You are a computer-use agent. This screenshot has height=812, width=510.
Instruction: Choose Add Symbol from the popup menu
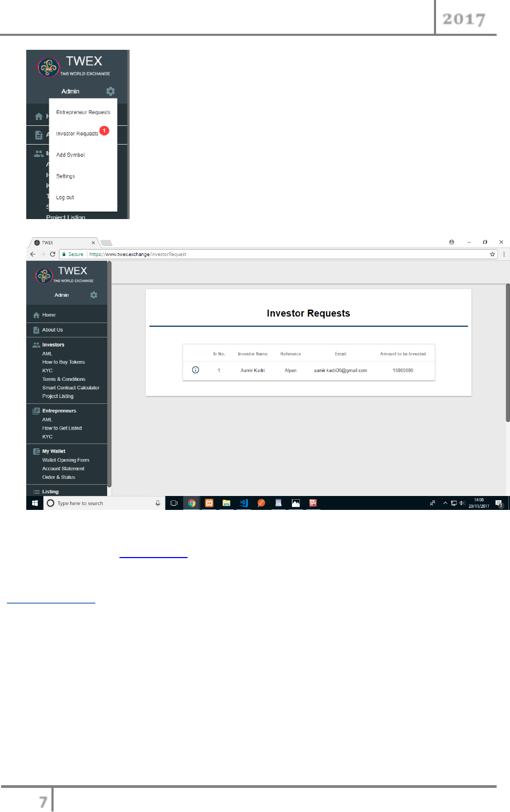tap(70, 155)
